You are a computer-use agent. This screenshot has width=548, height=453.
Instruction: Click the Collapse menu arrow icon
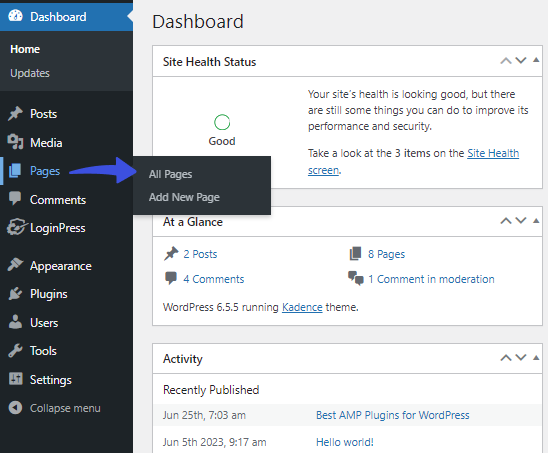[15, 408]
